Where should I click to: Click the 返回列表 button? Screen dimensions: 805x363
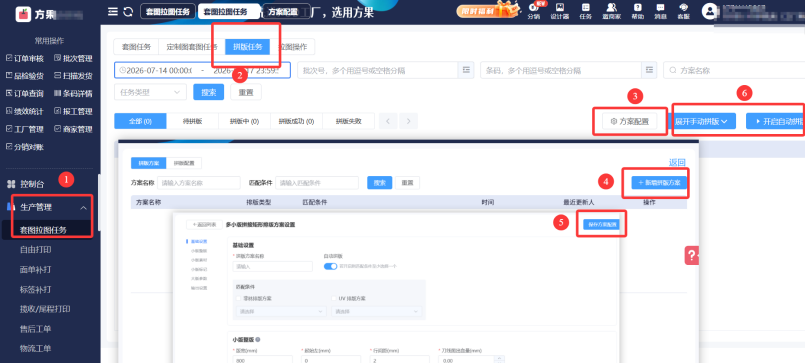click(203, 224)
